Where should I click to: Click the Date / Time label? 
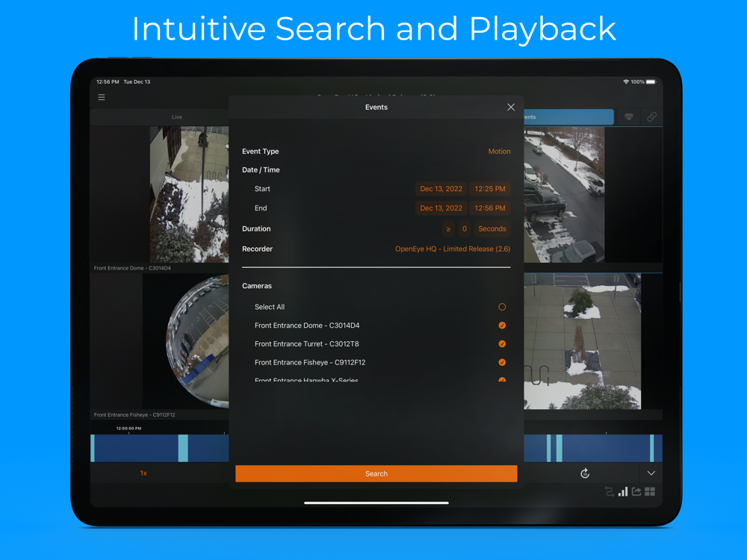(x=261, y=170)
